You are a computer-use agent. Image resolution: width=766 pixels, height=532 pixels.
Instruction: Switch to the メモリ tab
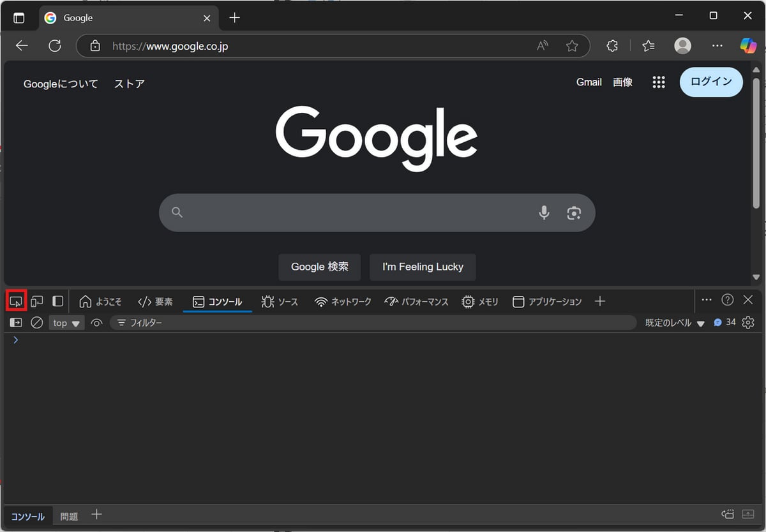[480, 301]
